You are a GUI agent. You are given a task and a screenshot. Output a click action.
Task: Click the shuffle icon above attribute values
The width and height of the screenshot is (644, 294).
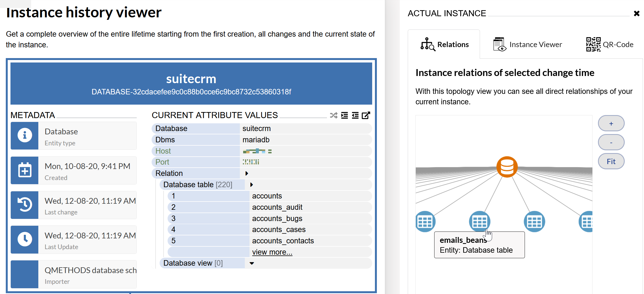pyautogui.click(x=334, y=115)
